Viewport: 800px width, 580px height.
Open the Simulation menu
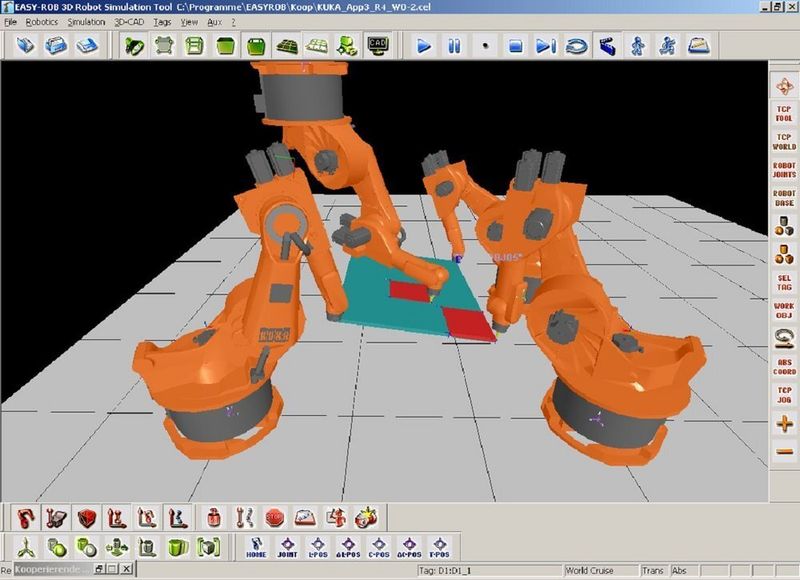click(x=86, y=22)
